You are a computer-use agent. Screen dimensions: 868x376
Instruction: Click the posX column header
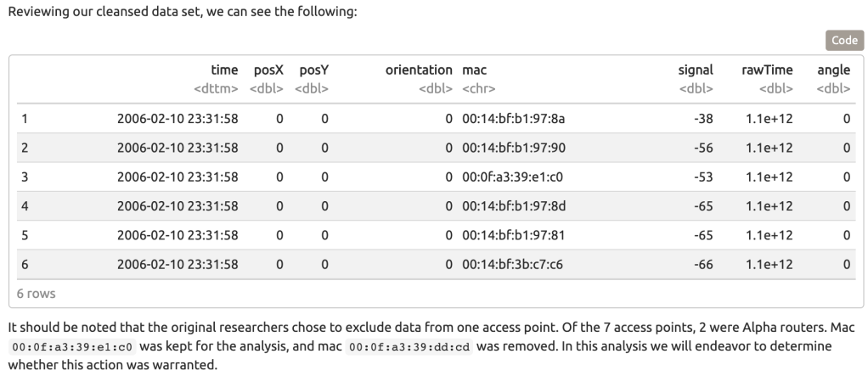(x=266, y=71)
